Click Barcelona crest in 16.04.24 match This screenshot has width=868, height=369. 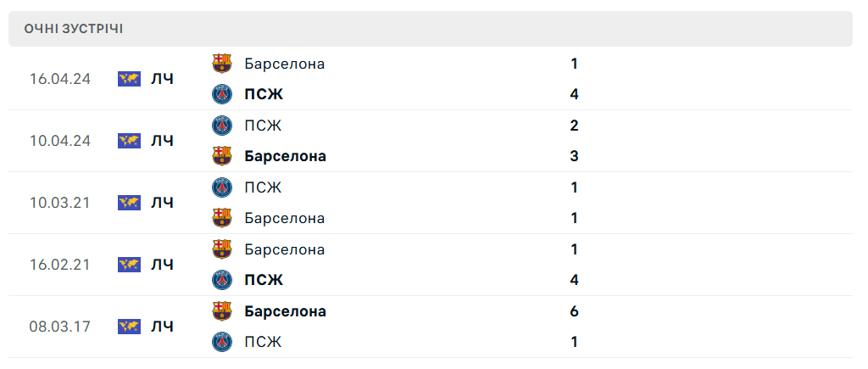tap(222, 64)
